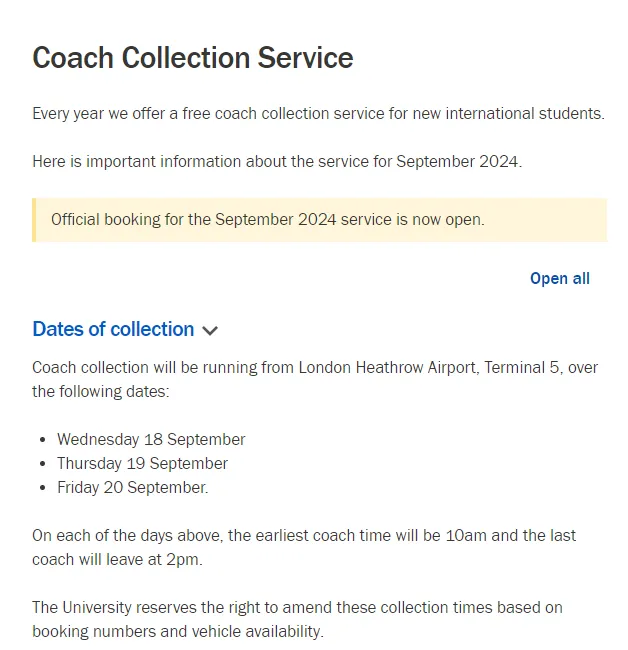This screenshot has height=650, width=628.
Task: Click the Thursday 19 September list item
Action: [x=143, y=463]
